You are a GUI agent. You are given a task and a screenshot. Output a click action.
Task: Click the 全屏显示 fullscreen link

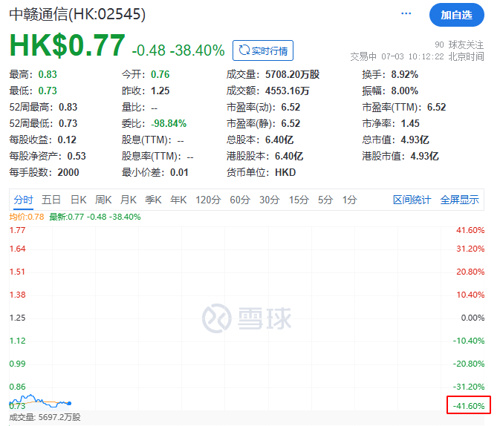click(x=459, y=200)
